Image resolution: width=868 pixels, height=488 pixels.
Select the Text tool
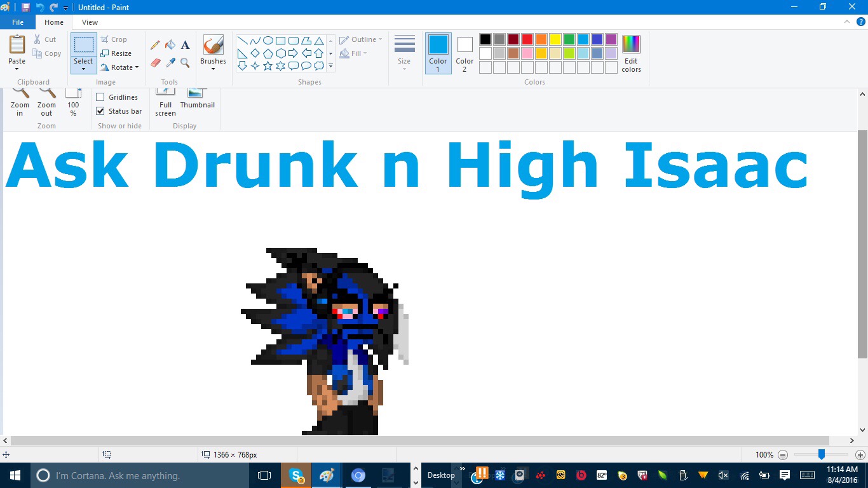[x=186, y=45]
